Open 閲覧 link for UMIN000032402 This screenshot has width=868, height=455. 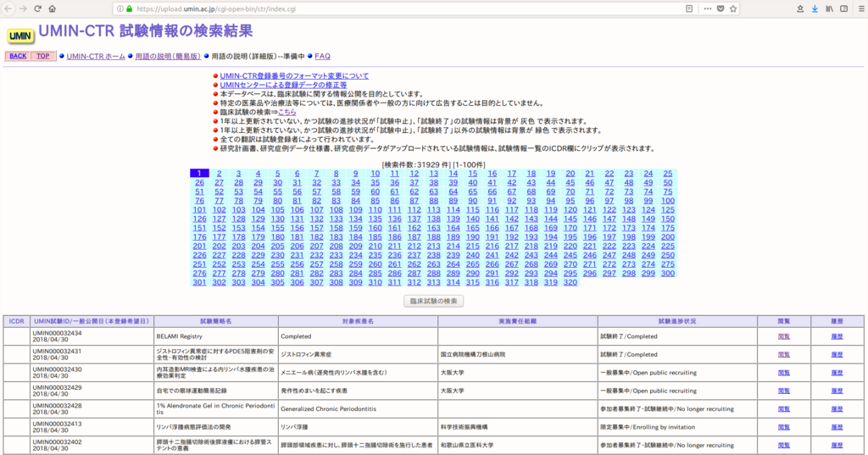click(x=784, y=445)
